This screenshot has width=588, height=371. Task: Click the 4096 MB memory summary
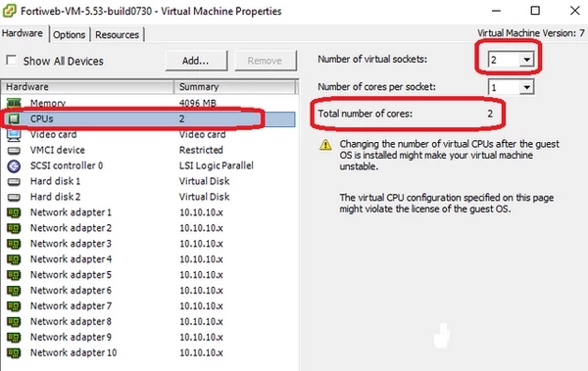(198, 103)
